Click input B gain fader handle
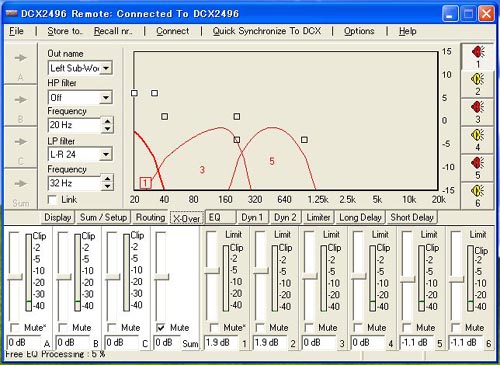Viewport: 500px width, 365px height. point(63,277)
